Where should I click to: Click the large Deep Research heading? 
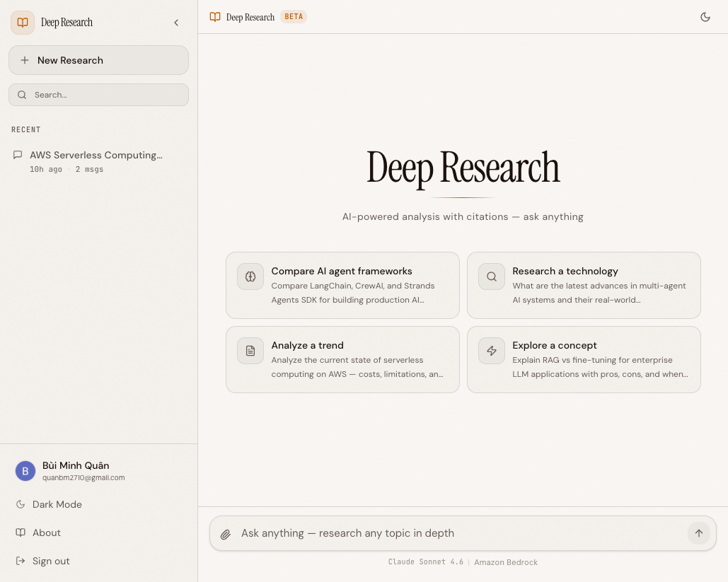(463, 168)
